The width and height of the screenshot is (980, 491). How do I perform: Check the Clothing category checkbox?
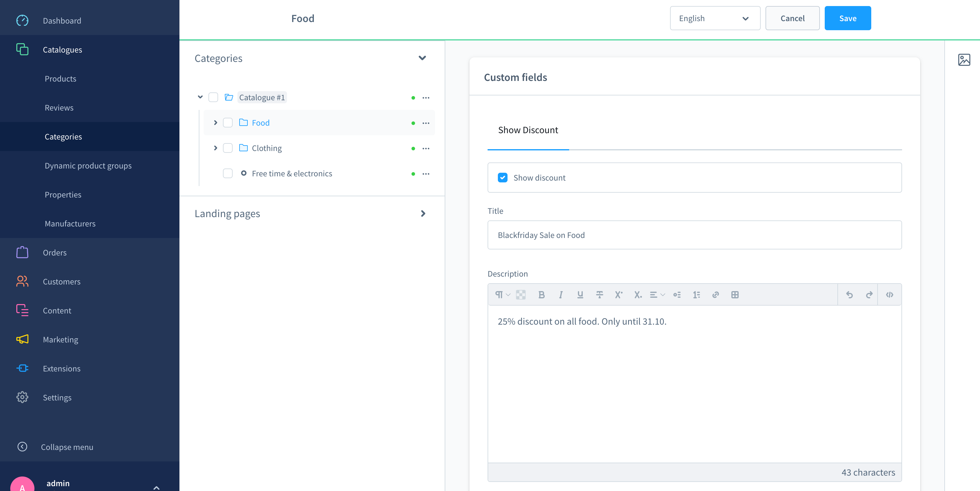[228, 148]
